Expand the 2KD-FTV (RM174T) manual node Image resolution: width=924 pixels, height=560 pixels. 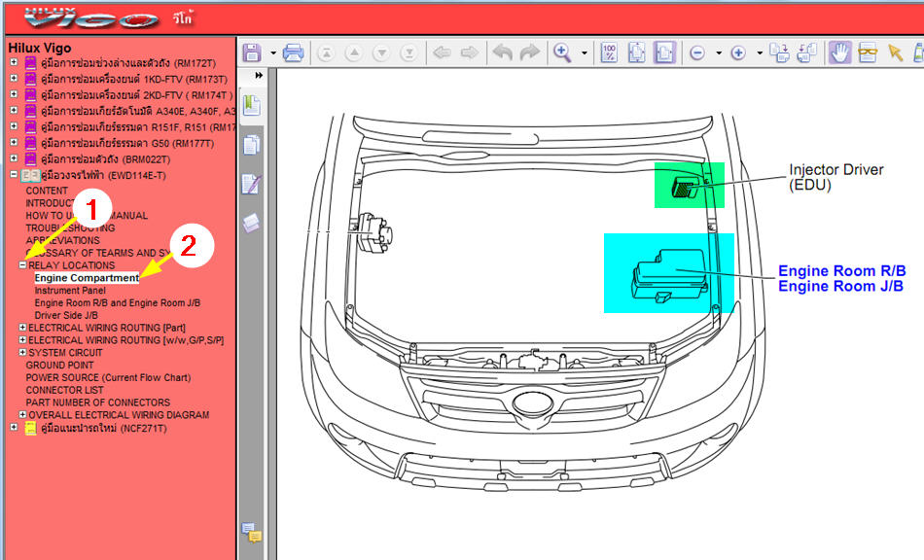point(14,93)
